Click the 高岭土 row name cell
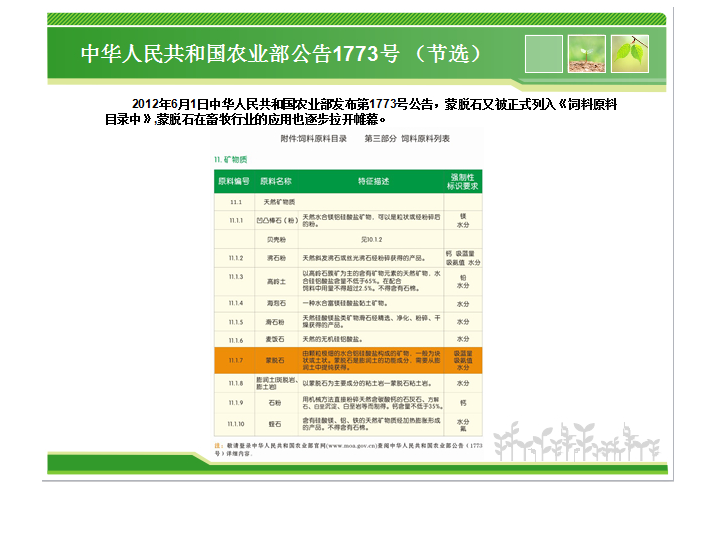 276,281
